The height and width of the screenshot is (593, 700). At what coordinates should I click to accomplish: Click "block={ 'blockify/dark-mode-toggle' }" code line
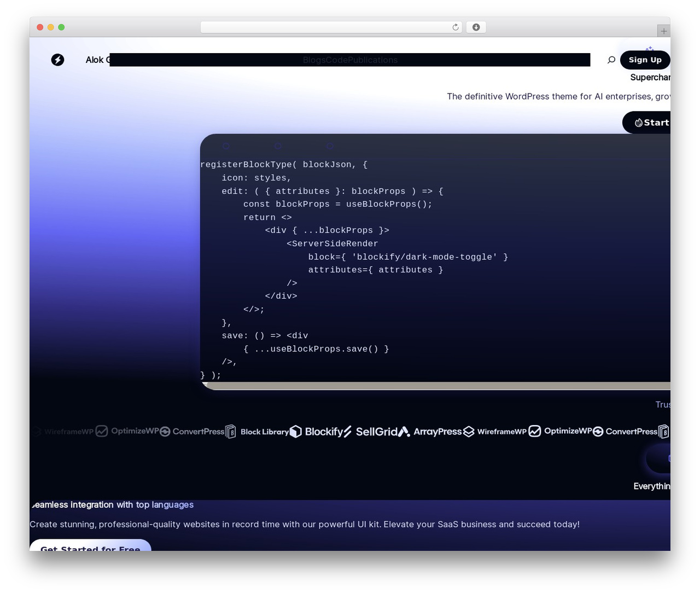tap(408, 257)
